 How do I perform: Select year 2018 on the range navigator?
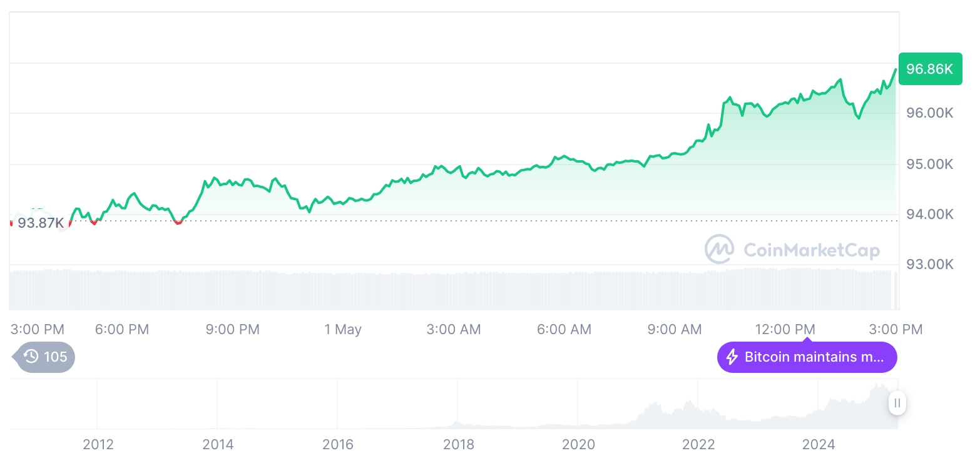(x=458, y=445)
